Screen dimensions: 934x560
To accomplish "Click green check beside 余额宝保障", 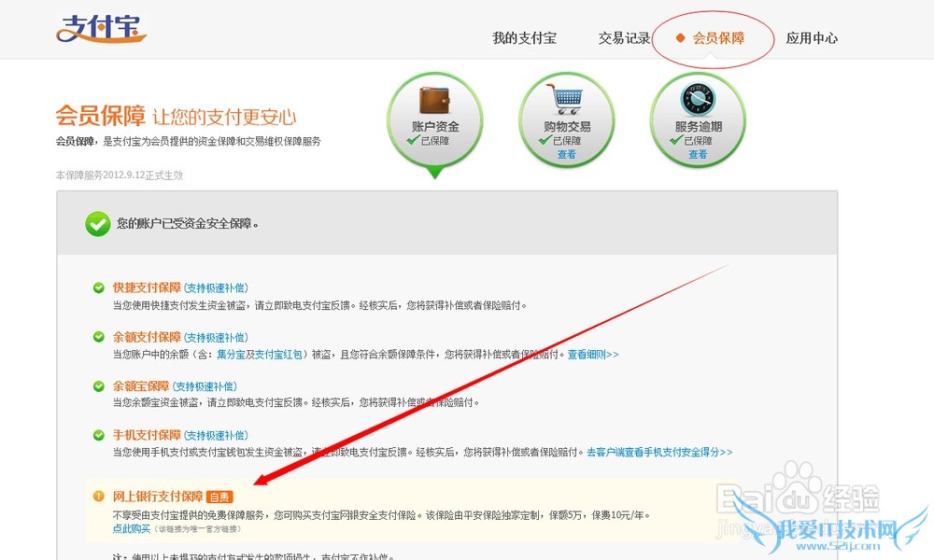I will pos(99,386).
